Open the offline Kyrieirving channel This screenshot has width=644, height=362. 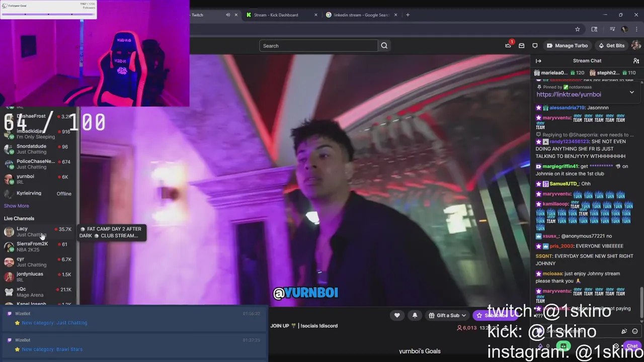[x=38, y=194]
